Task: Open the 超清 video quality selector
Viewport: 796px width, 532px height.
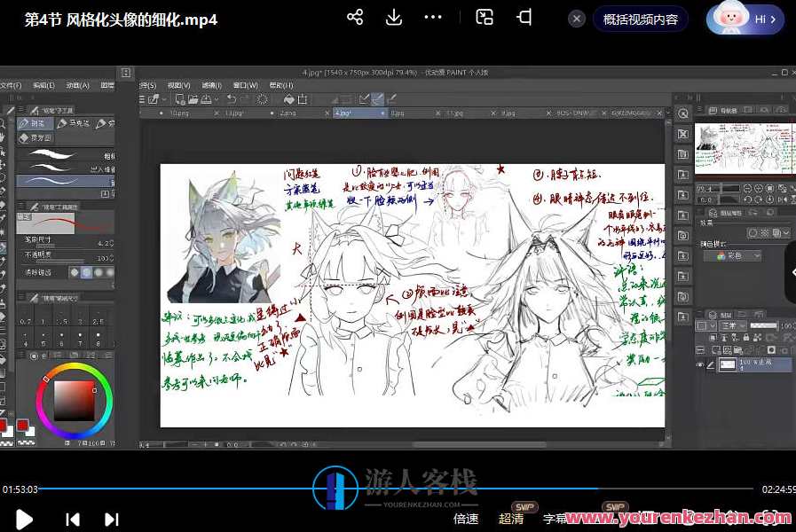Action: click(511, 519)
